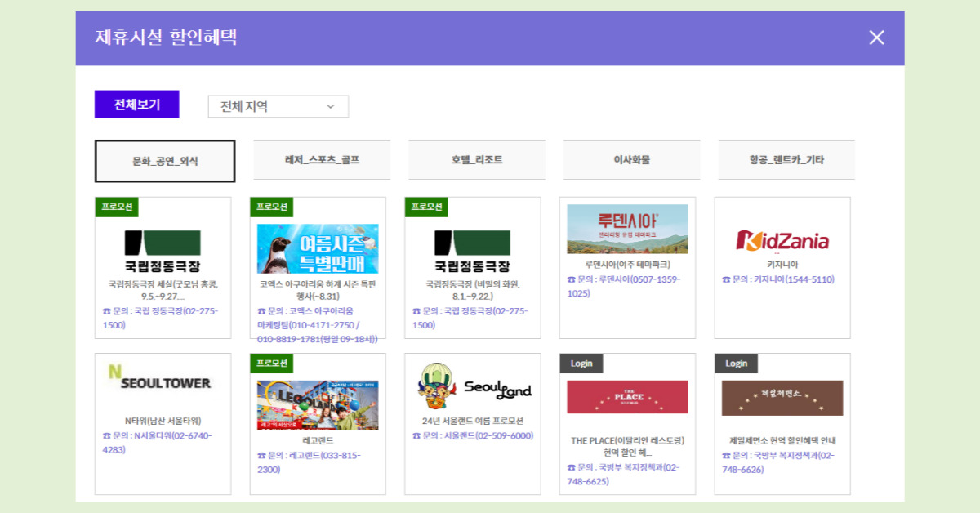Click 제일제면소 현역 할인혜택 안내 title
This screenshot has width=980, height=513.
782,440
